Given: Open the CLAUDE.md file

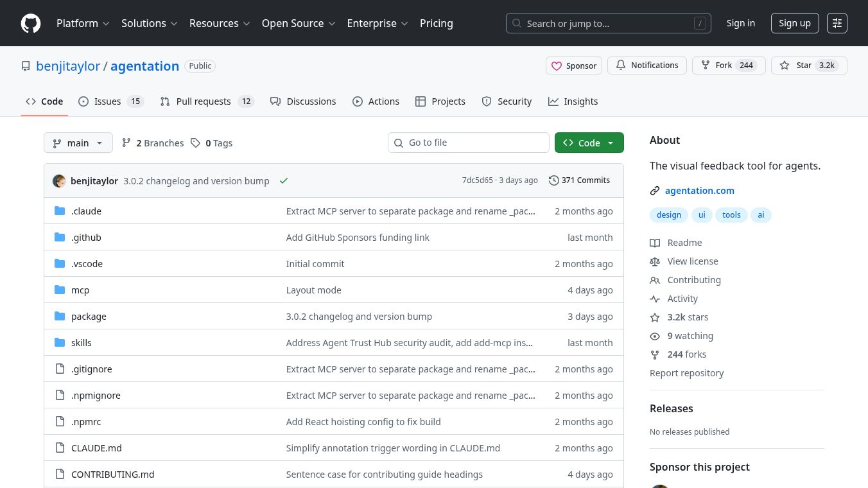Looking at the screenshot, I should 96,448.
